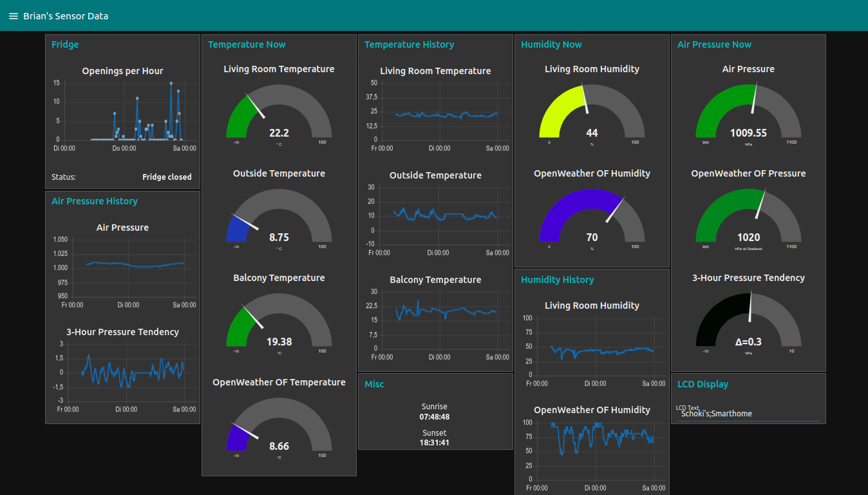Click the Brian's Sensor Data title
Screen dimensions: 868x495
(66, 16)
